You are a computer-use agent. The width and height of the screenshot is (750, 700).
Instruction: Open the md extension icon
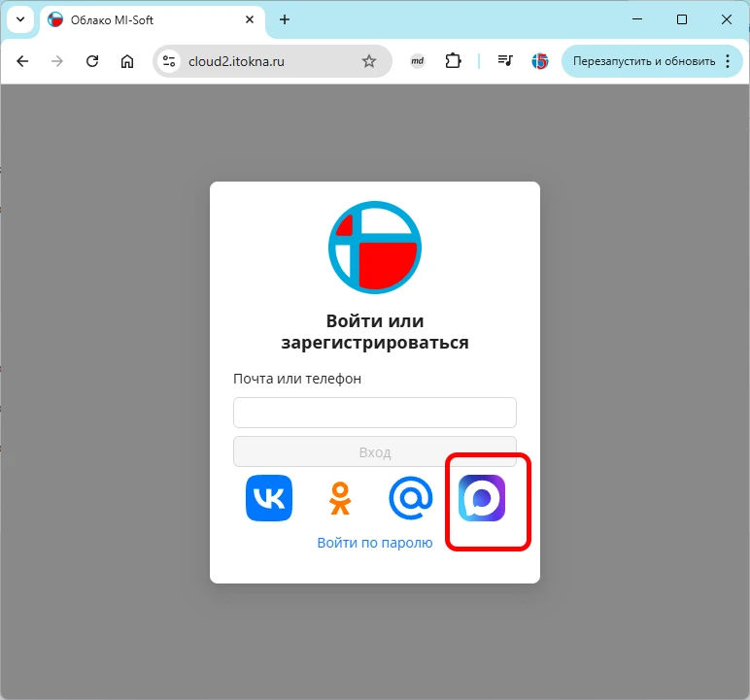pos(418,61)
